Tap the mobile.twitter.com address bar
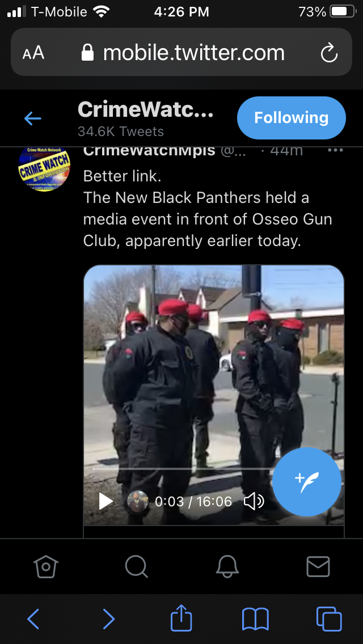 (181, 52)
